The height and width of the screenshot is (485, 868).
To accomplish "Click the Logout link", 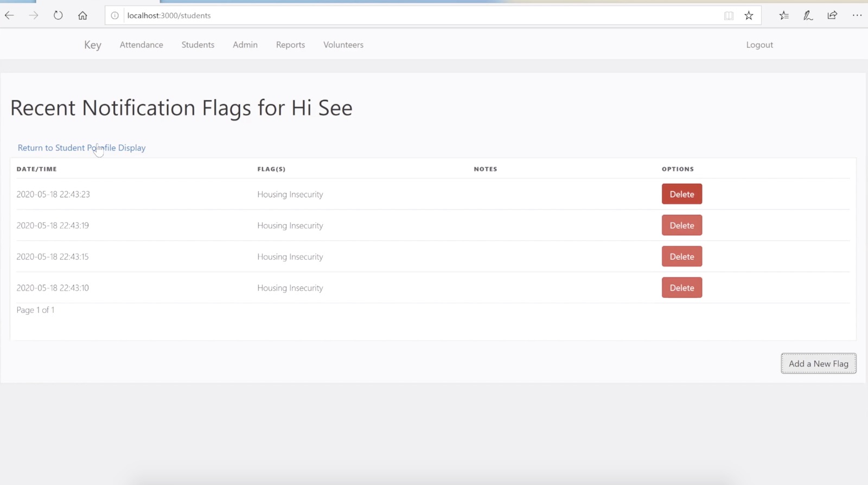I will 759,44.
